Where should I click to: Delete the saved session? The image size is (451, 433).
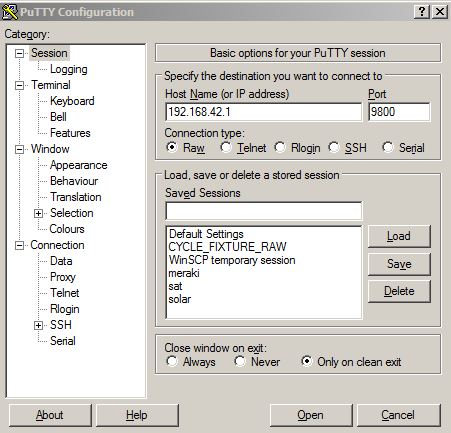(399, 291)
